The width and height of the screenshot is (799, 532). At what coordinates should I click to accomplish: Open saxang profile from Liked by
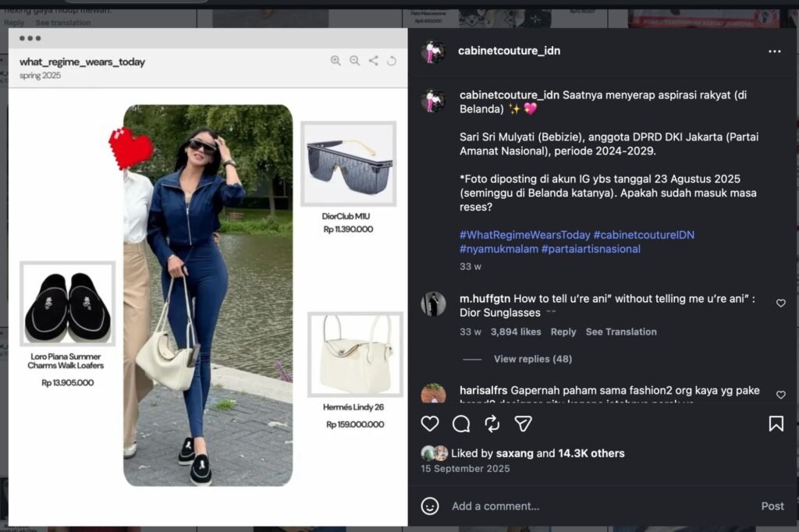514,453
